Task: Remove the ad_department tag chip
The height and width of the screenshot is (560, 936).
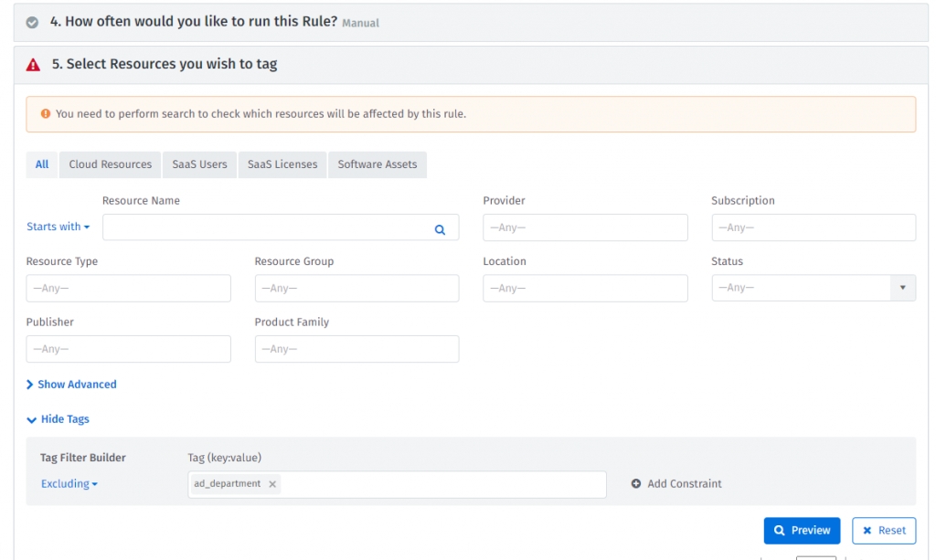Action: 272,484
